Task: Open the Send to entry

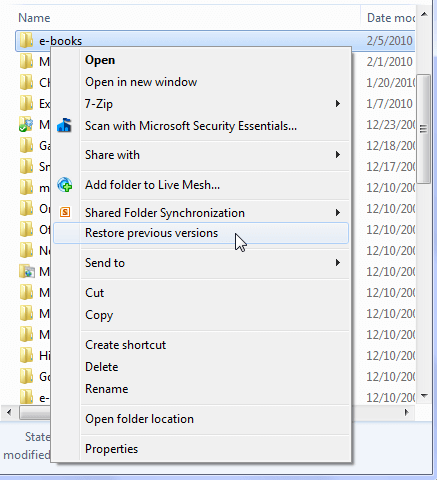Action: [201, 263]
